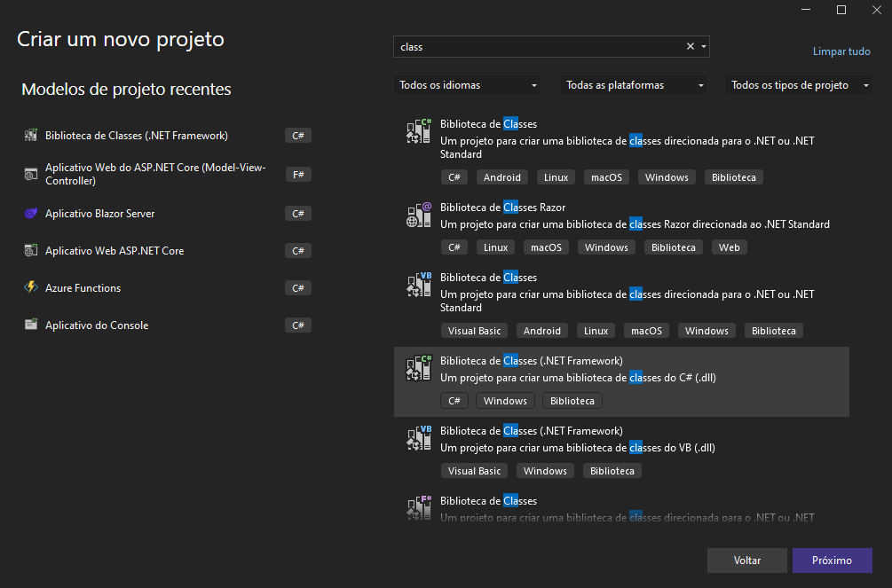Screen dimensions: 892x588
Task: Open the search history dropdown arrow
Action: [704, 47]
